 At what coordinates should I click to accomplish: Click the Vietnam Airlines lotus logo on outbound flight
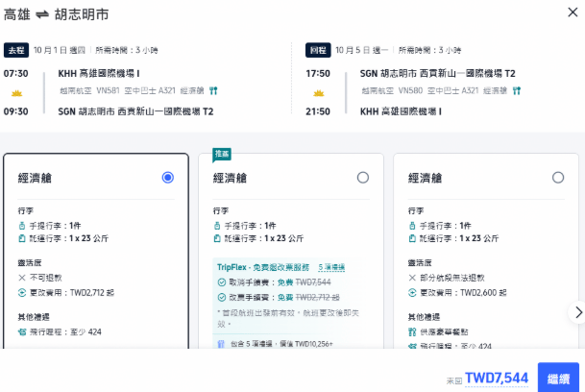[16, 93]
